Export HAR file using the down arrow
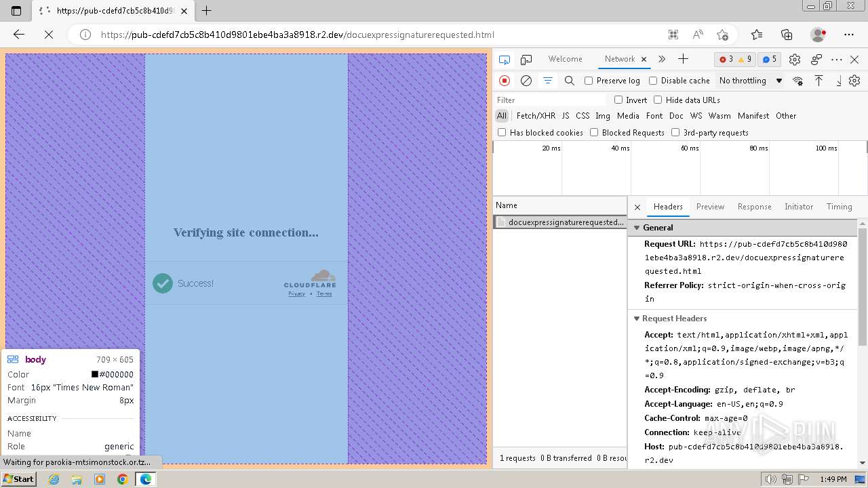This screenshot has width=868, height=488. click(x=838, y=81)
